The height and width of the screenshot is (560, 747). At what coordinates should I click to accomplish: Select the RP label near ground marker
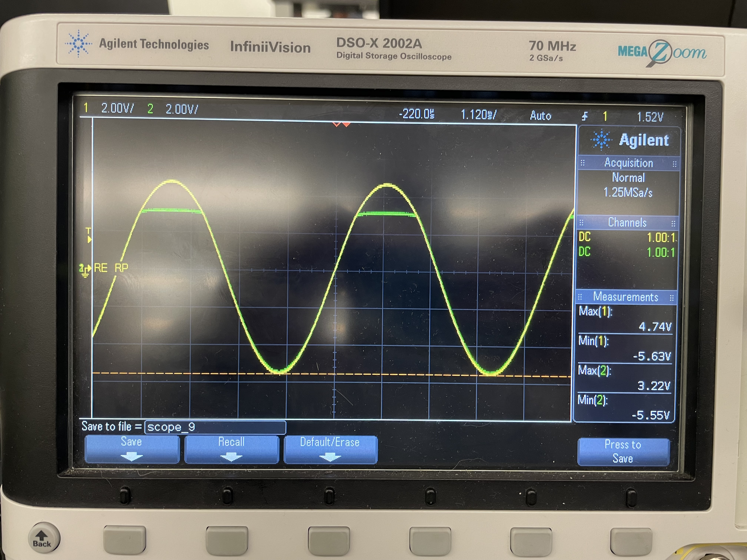tap(121, 268)
